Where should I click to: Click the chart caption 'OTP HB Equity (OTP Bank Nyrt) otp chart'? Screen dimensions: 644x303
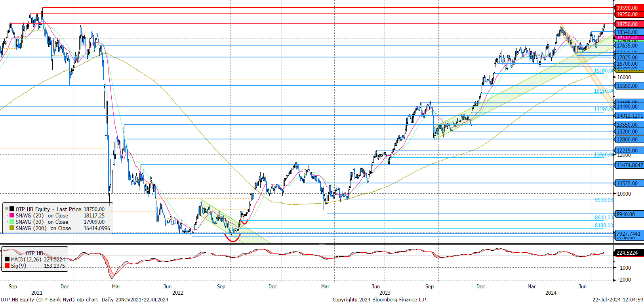coord(49,299)
